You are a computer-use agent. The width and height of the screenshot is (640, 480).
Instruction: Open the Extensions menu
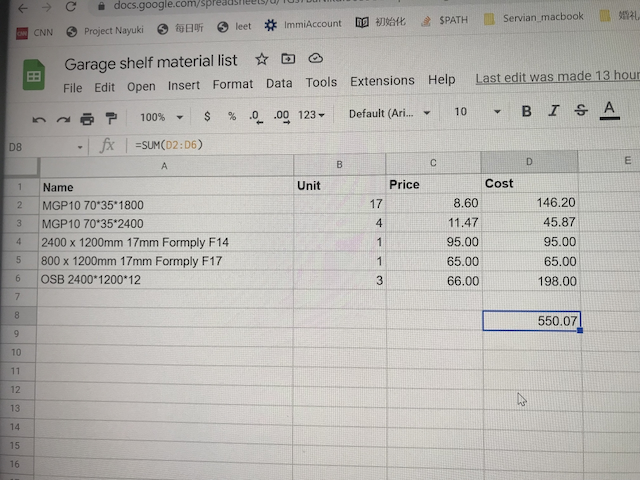pos(382,81)
